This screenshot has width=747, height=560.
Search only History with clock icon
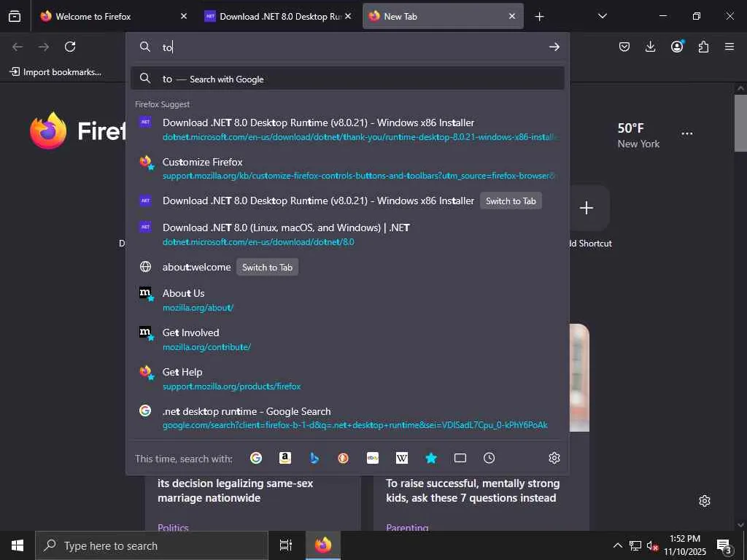(x=489, y=458)
